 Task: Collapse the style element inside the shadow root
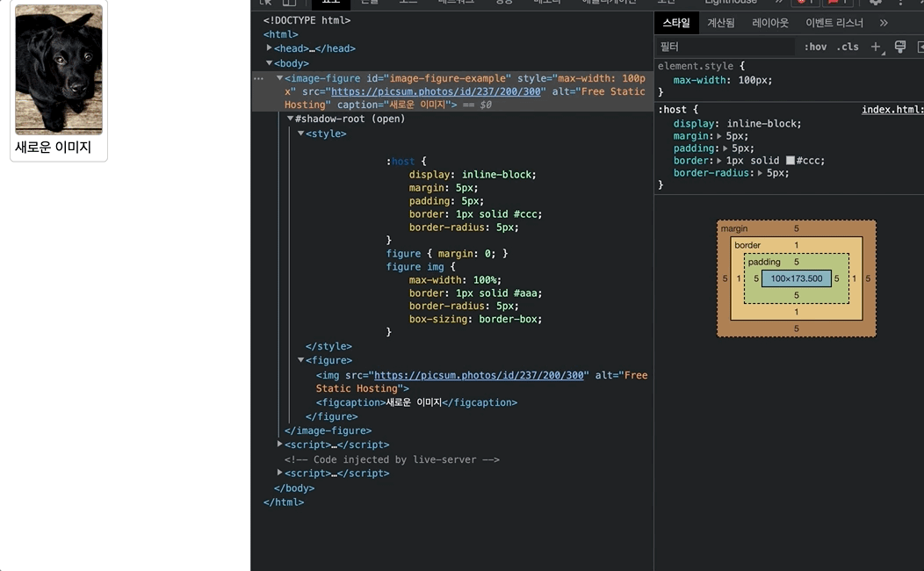pos(300,134)
